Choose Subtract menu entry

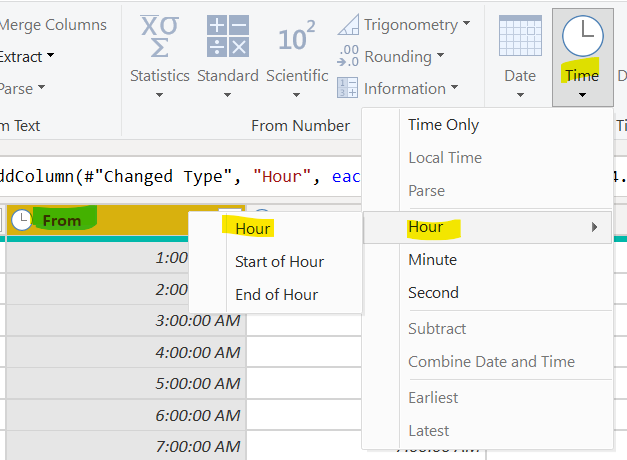point(487,329)
